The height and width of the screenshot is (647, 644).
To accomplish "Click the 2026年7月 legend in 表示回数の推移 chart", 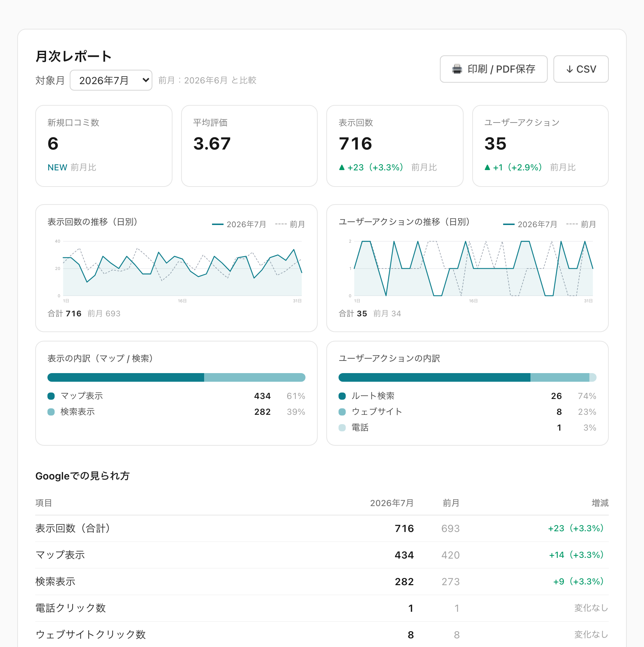I will tap(239, 224).
